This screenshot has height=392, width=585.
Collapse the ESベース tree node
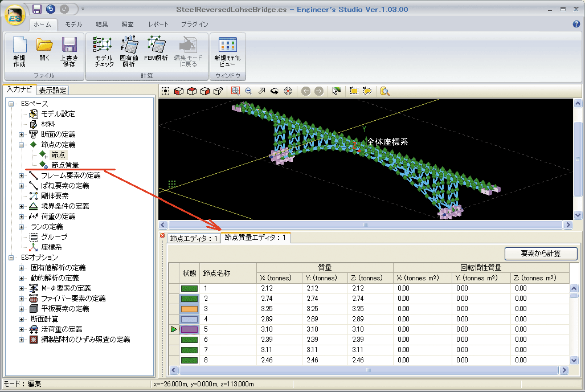11,104
